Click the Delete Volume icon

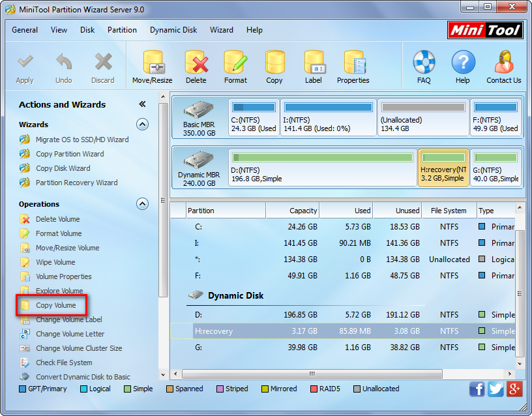(x=25, y=219)
